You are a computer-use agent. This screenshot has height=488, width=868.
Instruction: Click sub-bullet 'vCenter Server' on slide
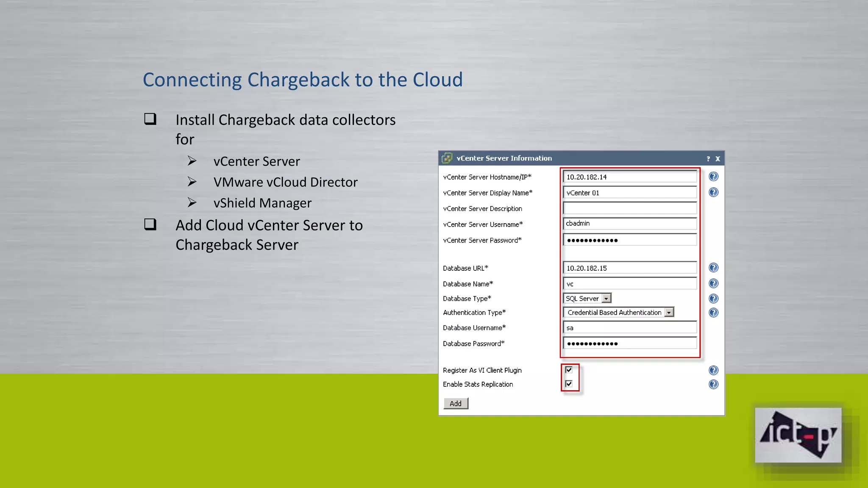(256, 161)
